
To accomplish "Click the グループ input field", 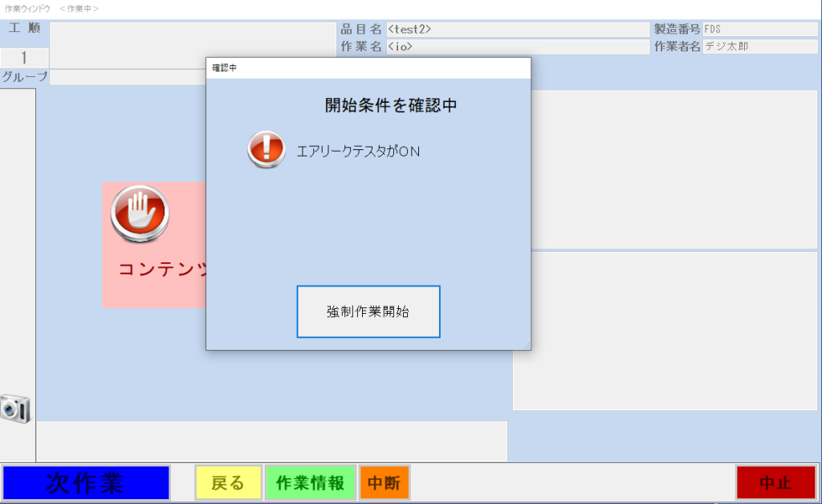I will click(128, 78).
